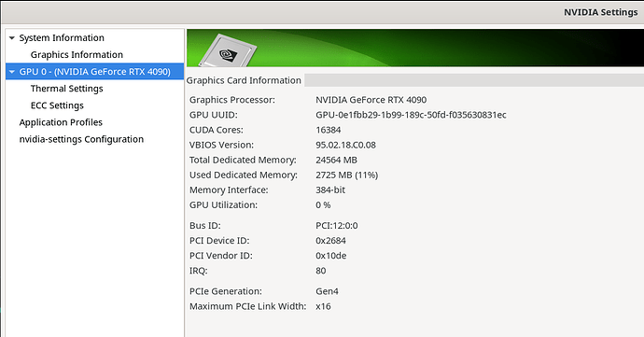Select GPU 0 - (NVIDIA GeForce RTX 4090)
Viewport: 644px width, 337px height.
coord(95,72)
